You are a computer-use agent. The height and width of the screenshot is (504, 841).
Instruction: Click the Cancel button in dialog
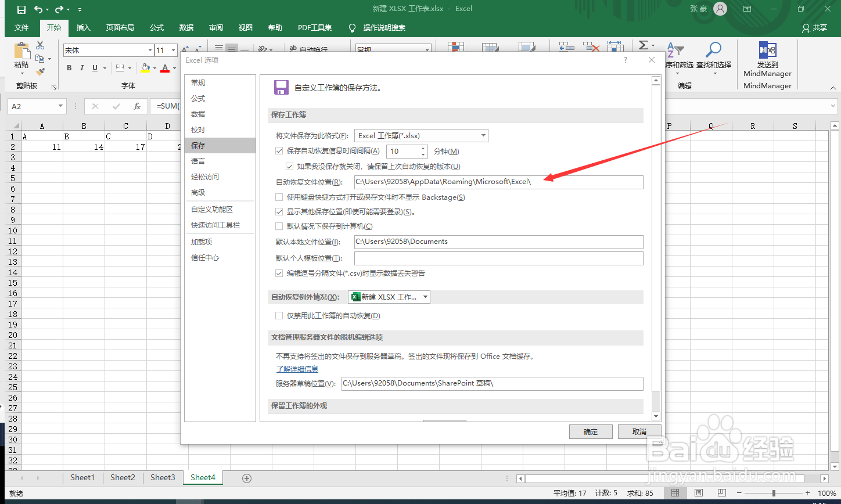click(x=639, y=431)
